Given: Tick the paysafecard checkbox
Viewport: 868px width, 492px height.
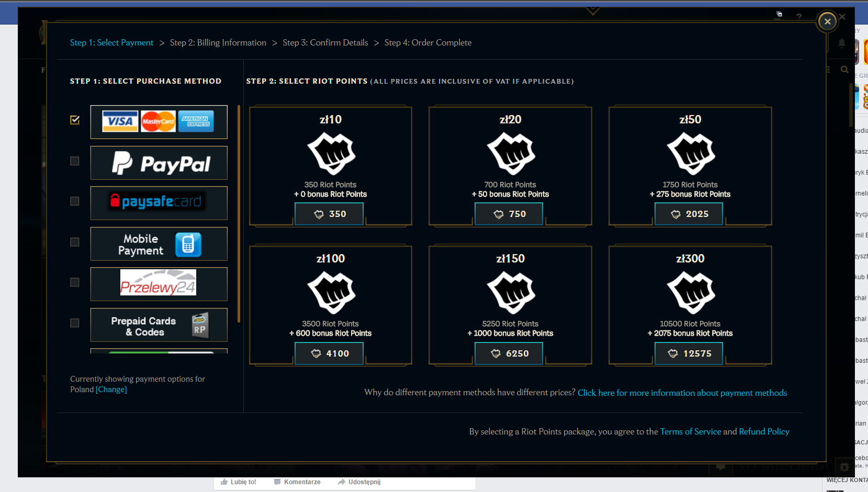Looking at the screenshot, I should pyautogui.click(x=75, y=201).
